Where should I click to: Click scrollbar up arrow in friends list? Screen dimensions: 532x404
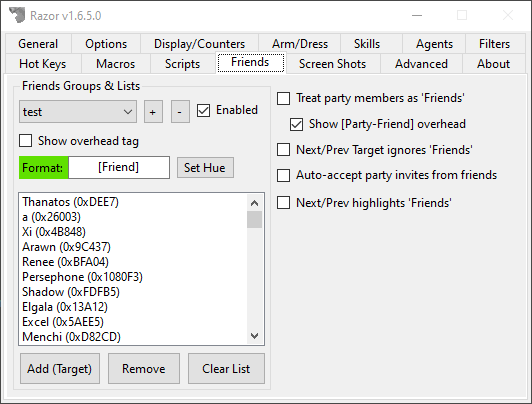click(x=254, y=203)
